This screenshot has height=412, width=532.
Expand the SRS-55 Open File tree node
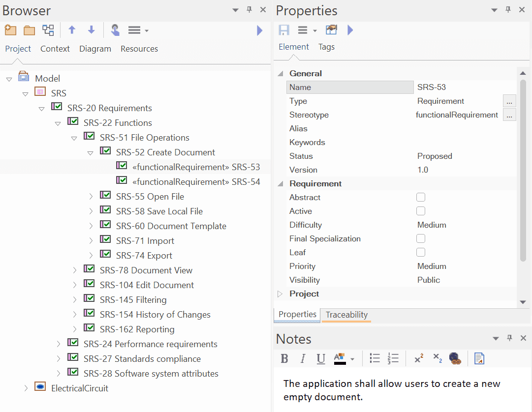click(x=91, y=196)
